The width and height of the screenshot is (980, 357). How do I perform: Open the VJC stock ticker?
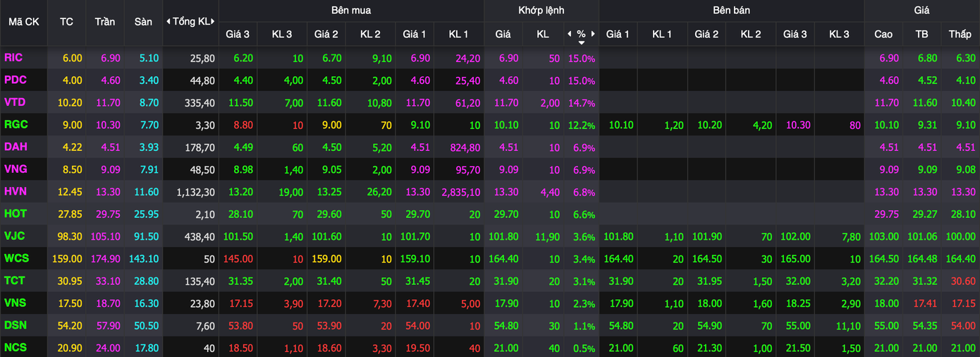tap(15, 236)
